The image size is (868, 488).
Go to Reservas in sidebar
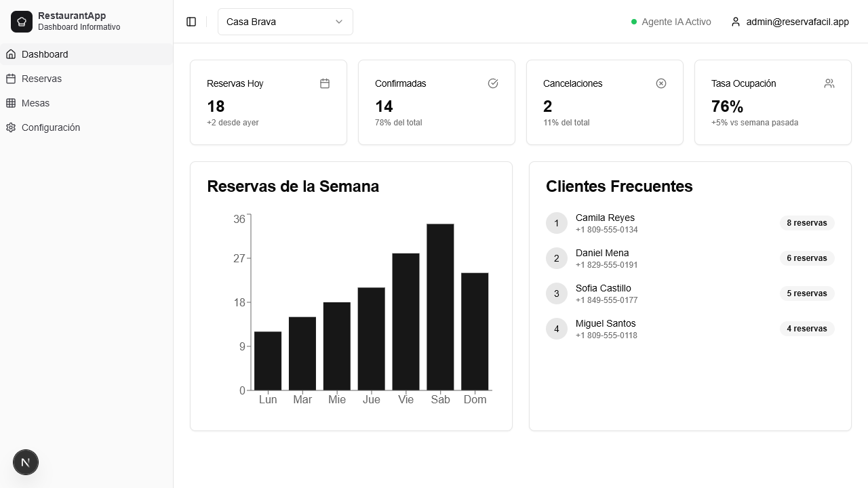pyautogui.click(x=87, y=79)
